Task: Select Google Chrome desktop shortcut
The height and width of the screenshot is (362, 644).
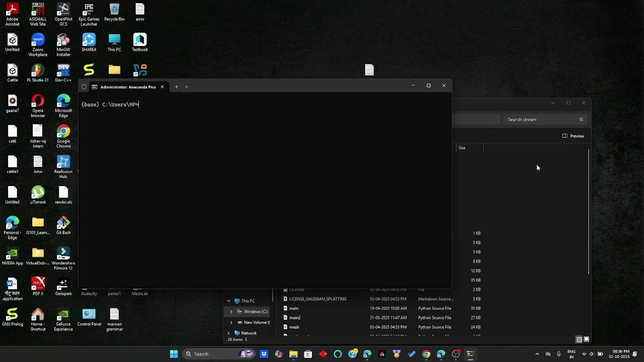Action: tap(63, 137)
